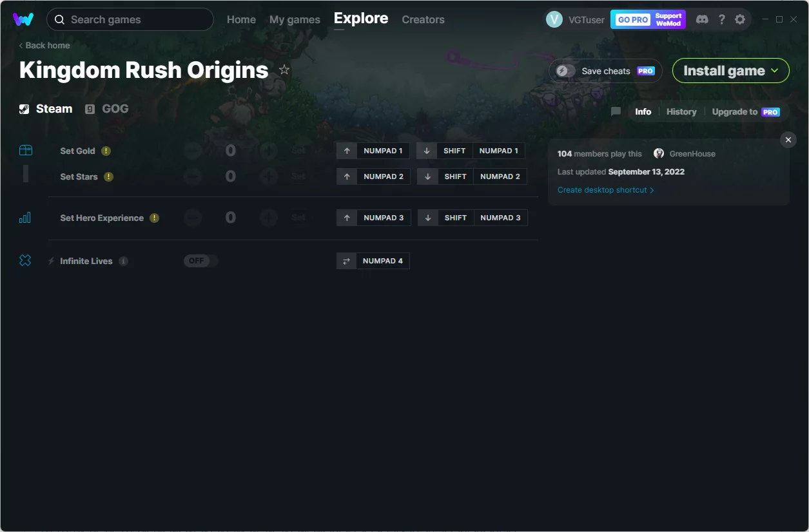Open the Creators tab
809x532 pixels.
[423, 19]
